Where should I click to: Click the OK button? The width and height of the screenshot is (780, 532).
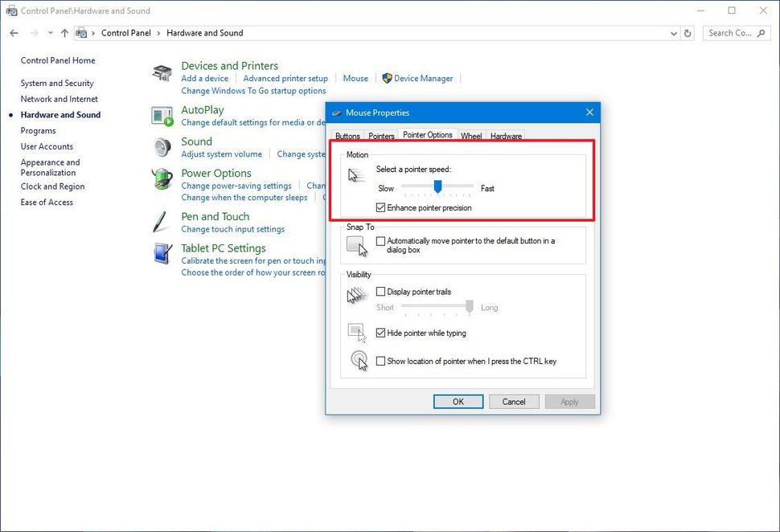pos(458,401)
